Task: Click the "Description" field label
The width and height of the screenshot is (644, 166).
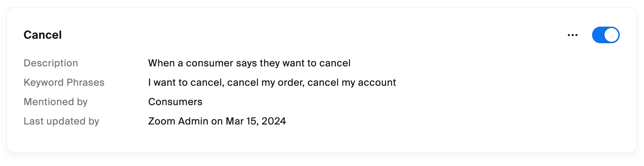Action: click(51, 63)
